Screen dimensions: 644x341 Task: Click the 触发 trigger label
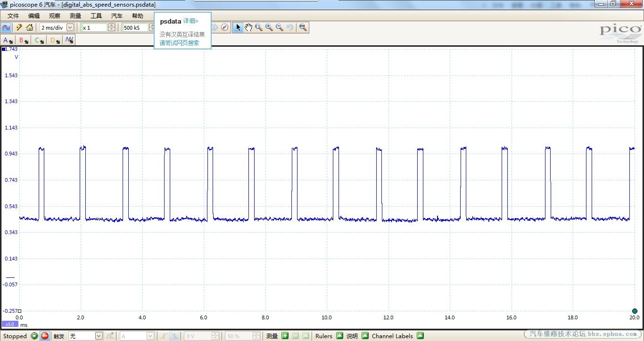click(59, 336)
